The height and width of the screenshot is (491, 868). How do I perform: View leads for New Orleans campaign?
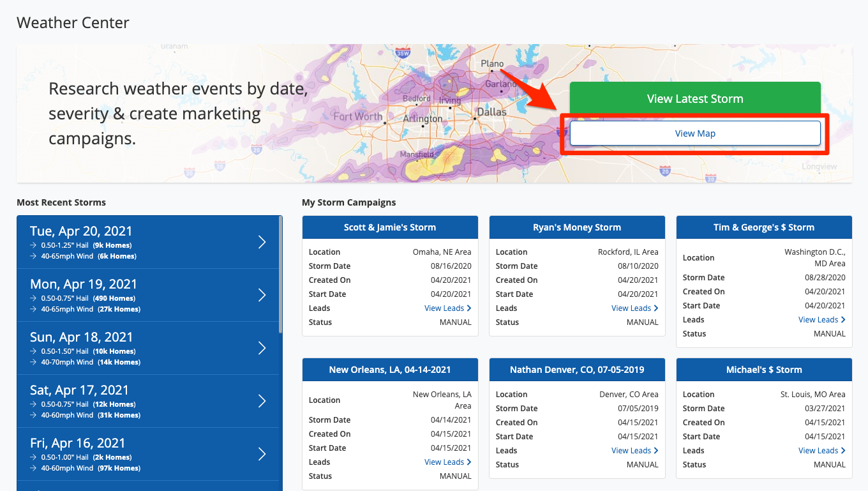447,462
